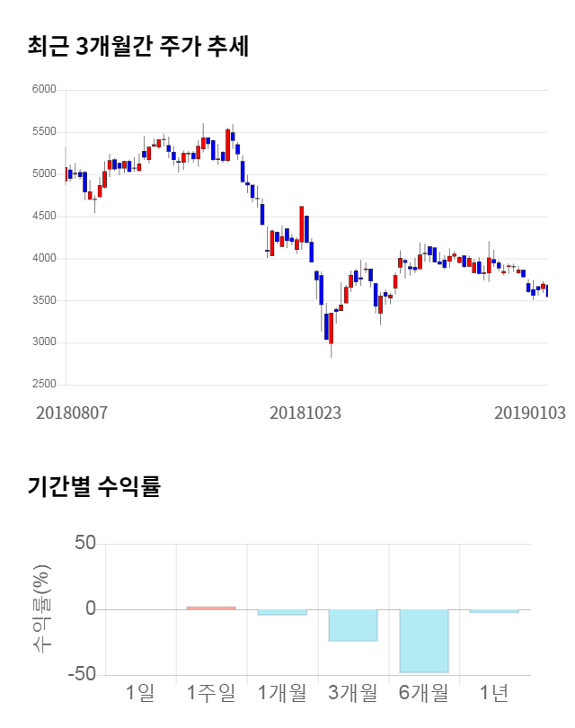The height and width of the screenshot is (728, 575).
Task: Select the '1일' period label
Action: tap(140, 693)
